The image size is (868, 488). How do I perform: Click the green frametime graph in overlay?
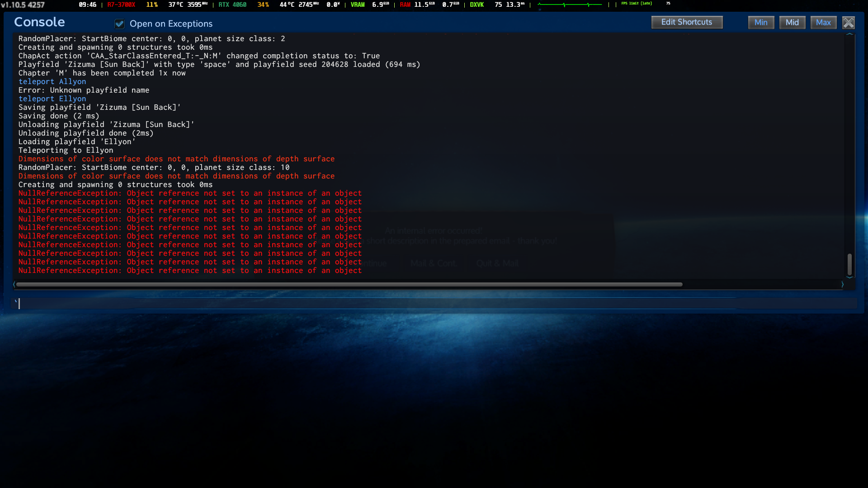tap(570, 5)
